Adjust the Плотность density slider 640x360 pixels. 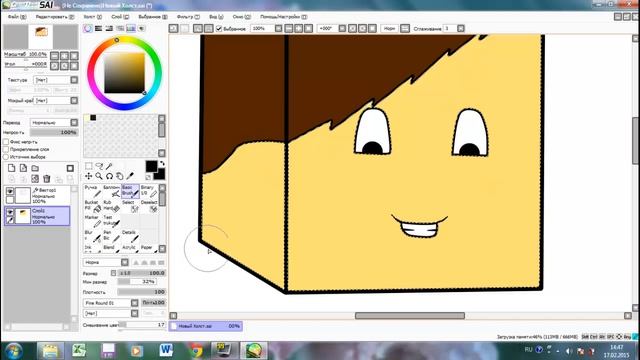[142, 292]
